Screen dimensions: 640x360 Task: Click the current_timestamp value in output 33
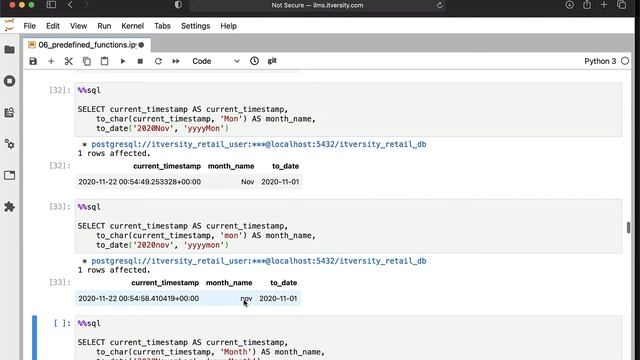tap(139, 298)
